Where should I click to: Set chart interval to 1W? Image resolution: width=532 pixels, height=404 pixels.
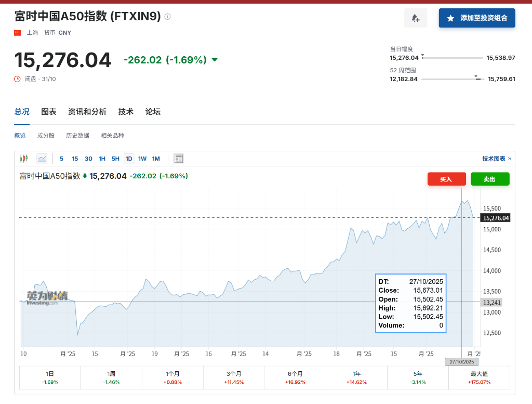(142, 159)
